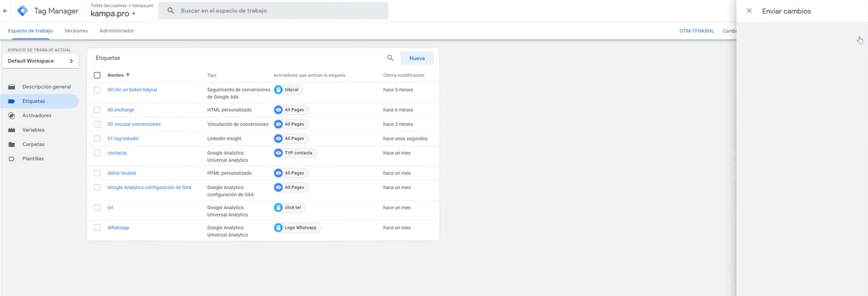Click the Tag Manager logo icon
Image resolution: width=868 pixels, height=296 pixels.
pyautogui.click(x=22, y=11)
